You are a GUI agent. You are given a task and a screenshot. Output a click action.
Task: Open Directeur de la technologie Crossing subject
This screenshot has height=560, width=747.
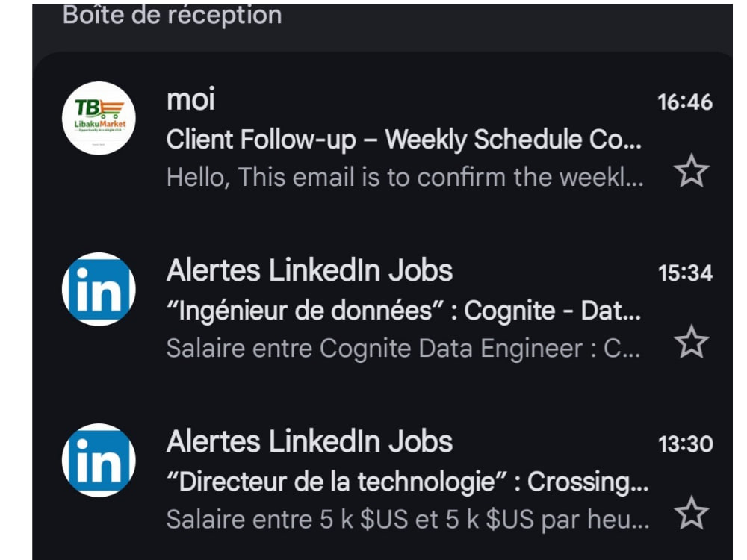[x=407, y=482]
